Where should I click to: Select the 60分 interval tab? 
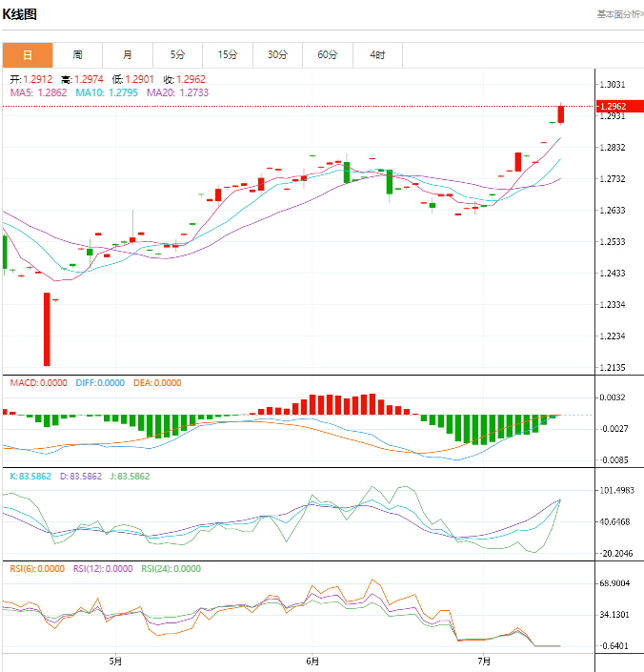[x=328, y=55]
